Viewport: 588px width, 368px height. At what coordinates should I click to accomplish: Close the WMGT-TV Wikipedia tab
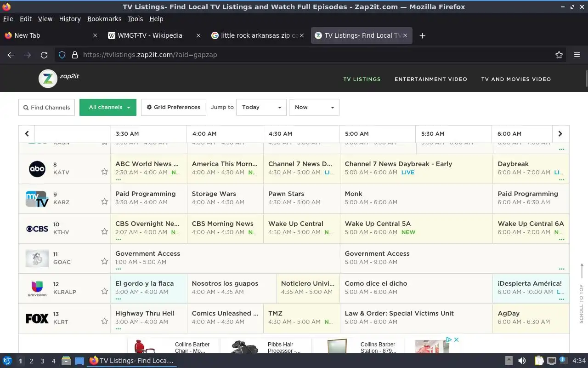(198, 35)
